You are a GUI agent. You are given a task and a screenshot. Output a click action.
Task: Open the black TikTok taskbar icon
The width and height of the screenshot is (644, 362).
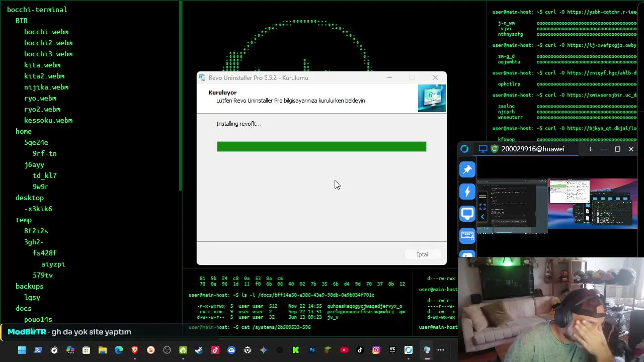360,350
